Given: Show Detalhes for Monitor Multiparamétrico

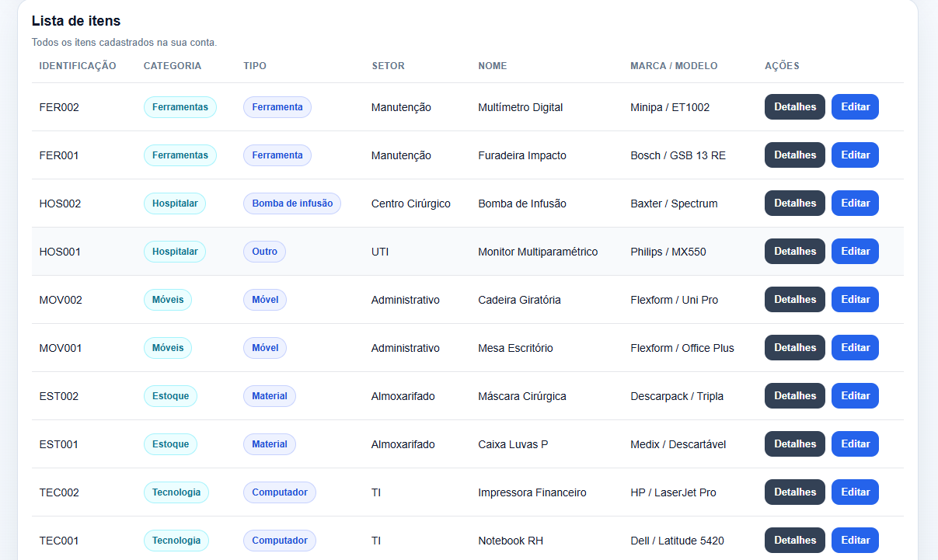Looking at the screenshot, I should [795, 252].
